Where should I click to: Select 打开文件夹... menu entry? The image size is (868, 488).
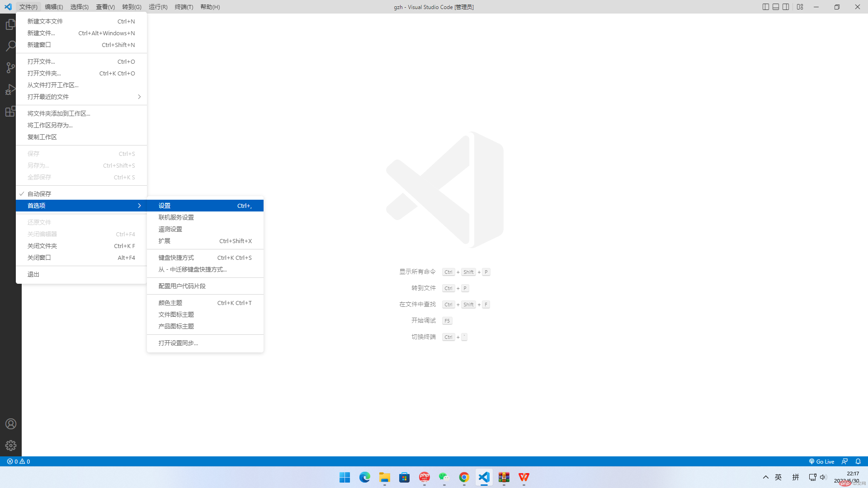tap(81, 73)
